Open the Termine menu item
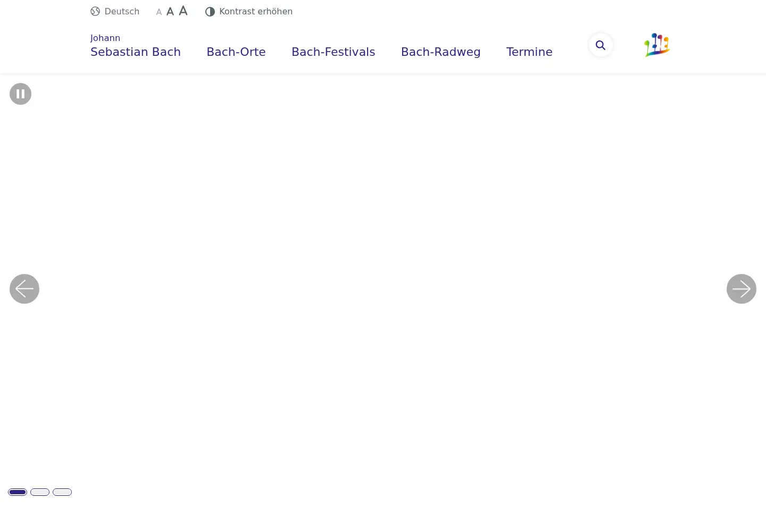The image size is (766, 532). click(x=529, y=52)
